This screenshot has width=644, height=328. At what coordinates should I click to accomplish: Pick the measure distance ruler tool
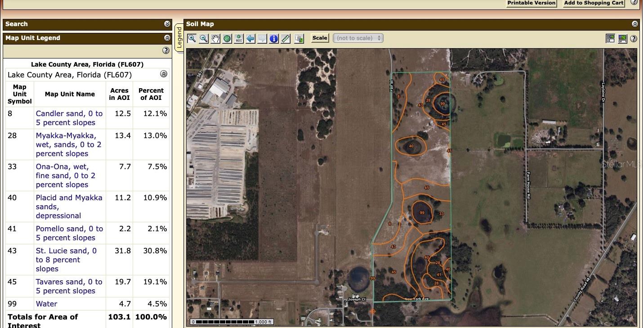(x=286, y=39)
